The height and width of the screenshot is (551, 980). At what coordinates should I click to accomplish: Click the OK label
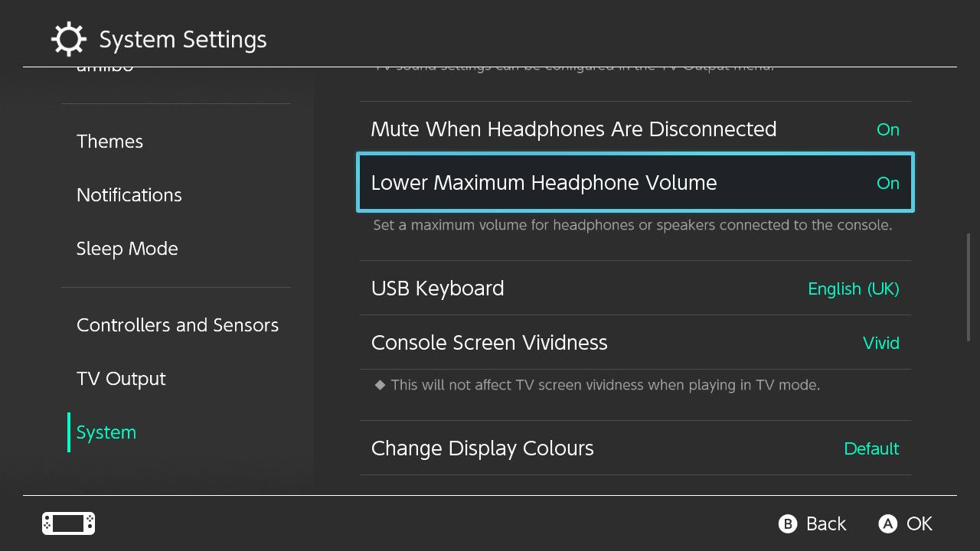(919, 523)
